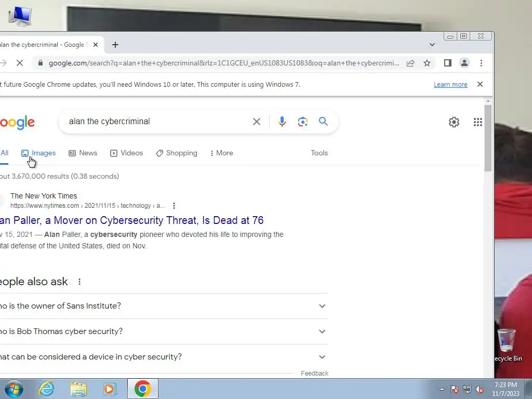Open the Windows Start menu

(14, 389)
